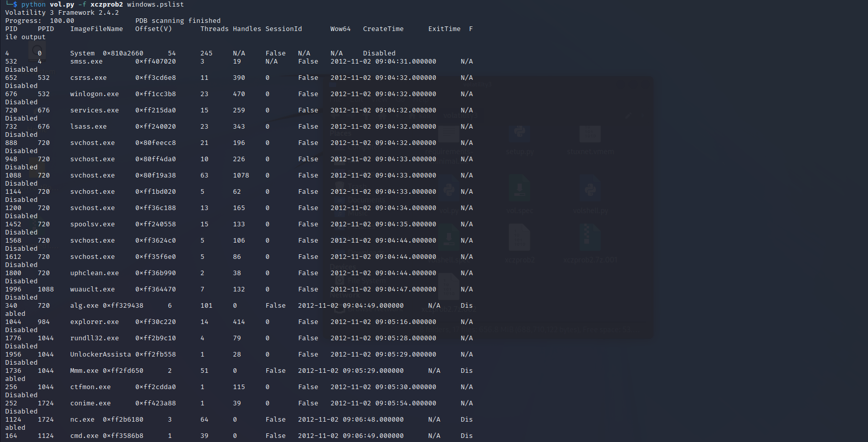Click 'smss.exe' process name
The height and width of the screenshot is (442, 868).
pos(86,62)
